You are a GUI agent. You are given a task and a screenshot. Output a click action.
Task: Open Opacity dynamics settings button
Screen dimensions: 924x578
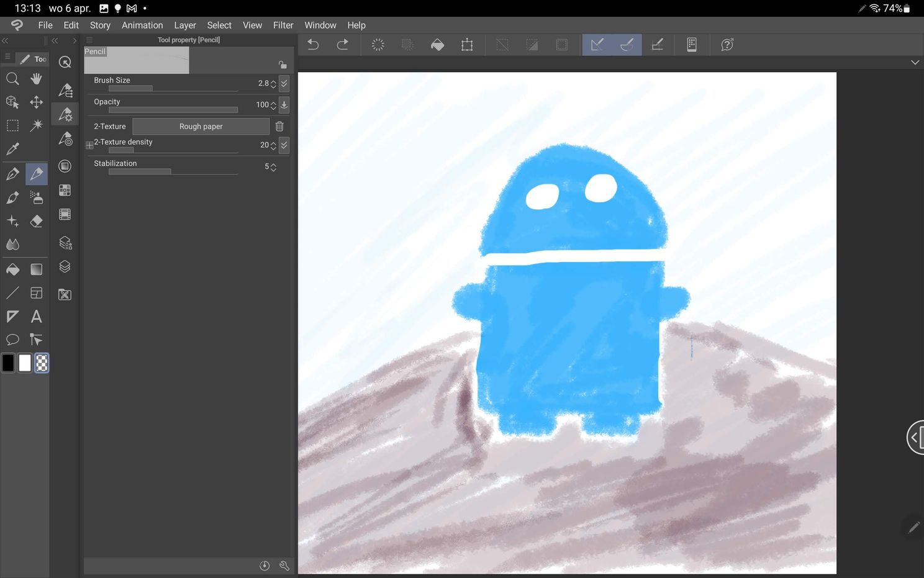(284, 105)
